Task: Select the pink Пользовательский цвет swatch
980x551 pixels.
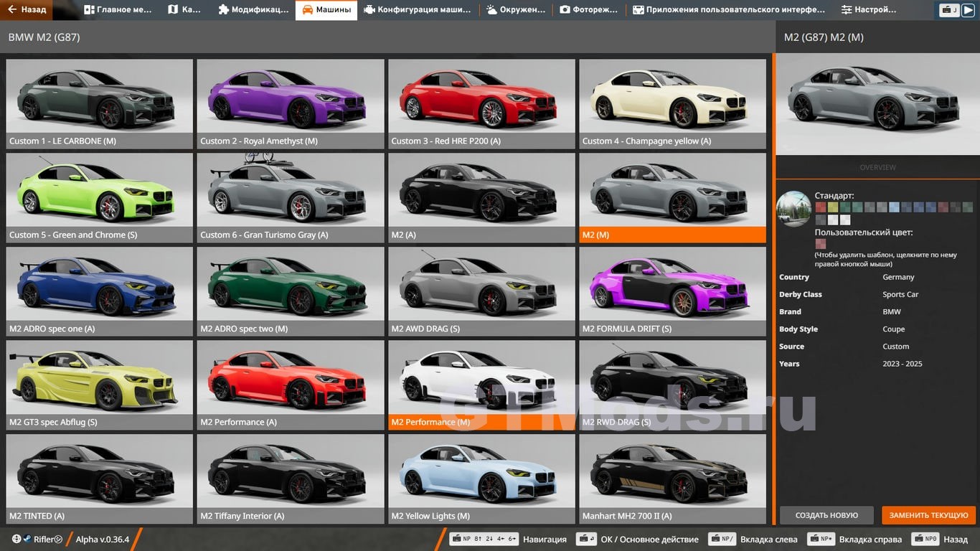Action: click(820, 244)
